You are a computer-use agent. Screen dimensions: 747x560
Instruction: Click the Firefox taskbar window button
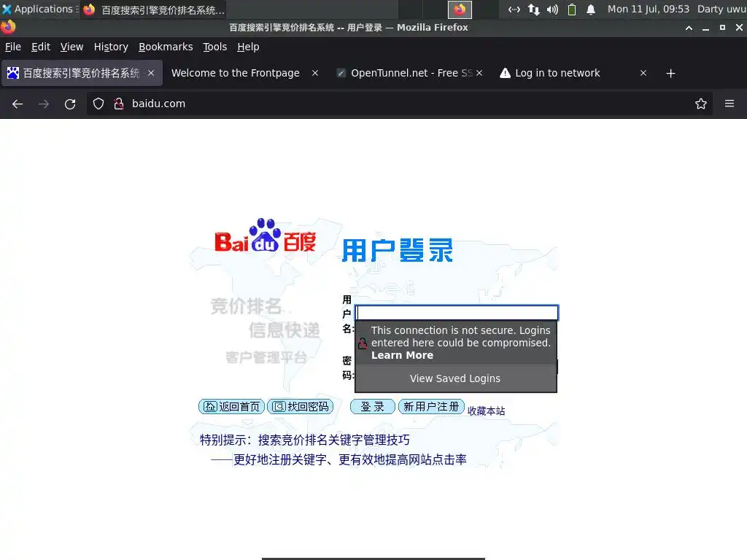154,9
